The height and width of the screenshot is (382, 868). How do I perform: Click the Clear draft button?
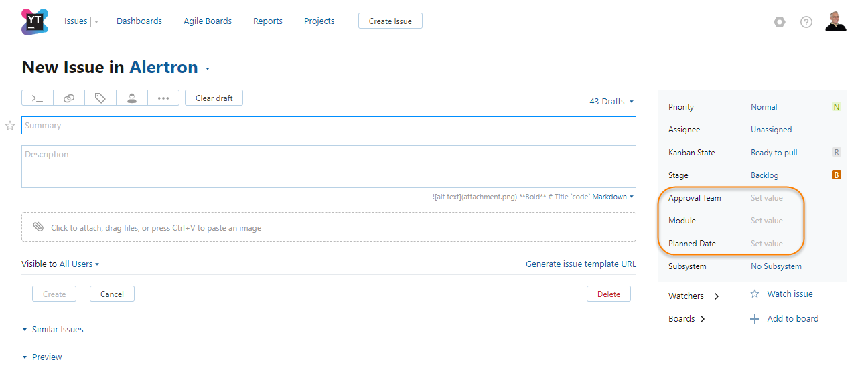pos(214,98)
